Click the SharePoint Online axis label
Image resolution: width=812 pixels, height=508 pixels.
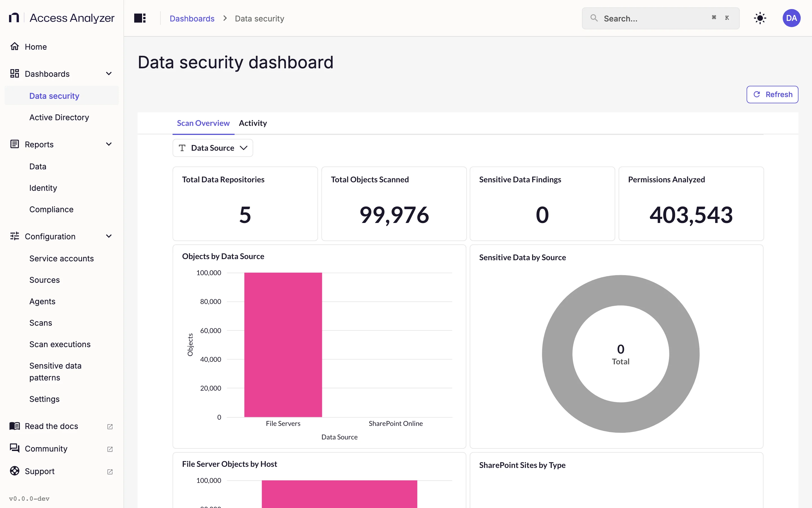click(x=396, y=423)
